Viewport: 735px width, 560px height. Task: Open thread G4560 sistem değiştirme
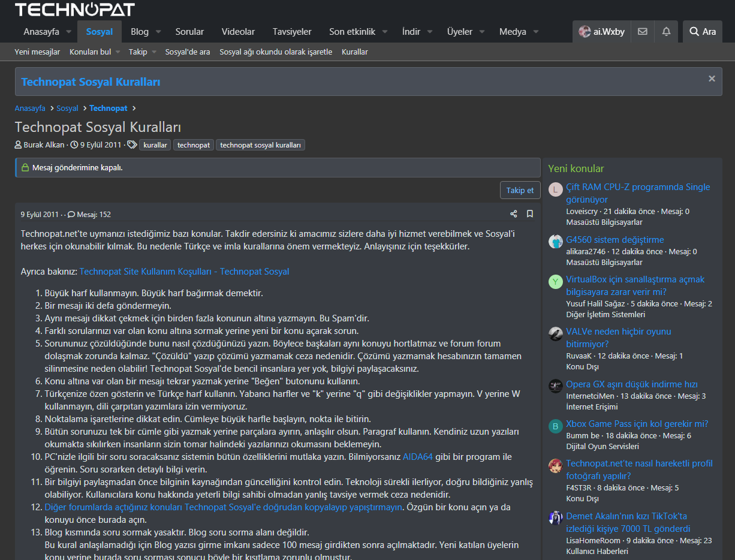(x=615, y=239)
